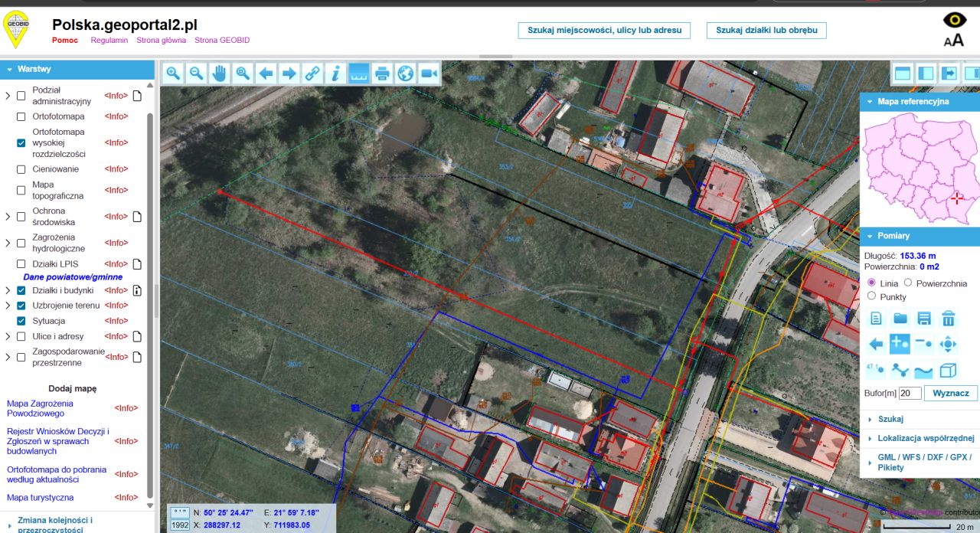Open the map link chain icon

click(x=312, y=74)
